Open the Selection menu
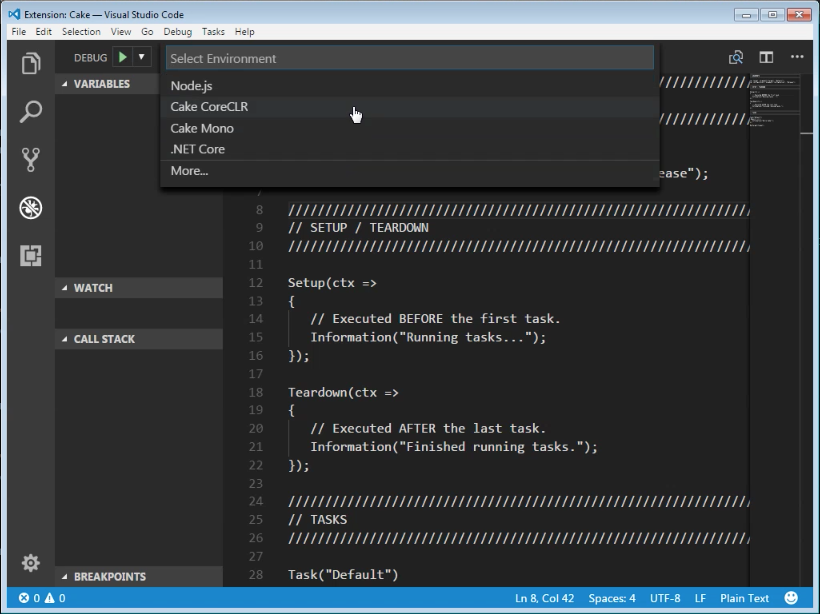Viewport: 820px width, 614px height. (x=81, y=32)
